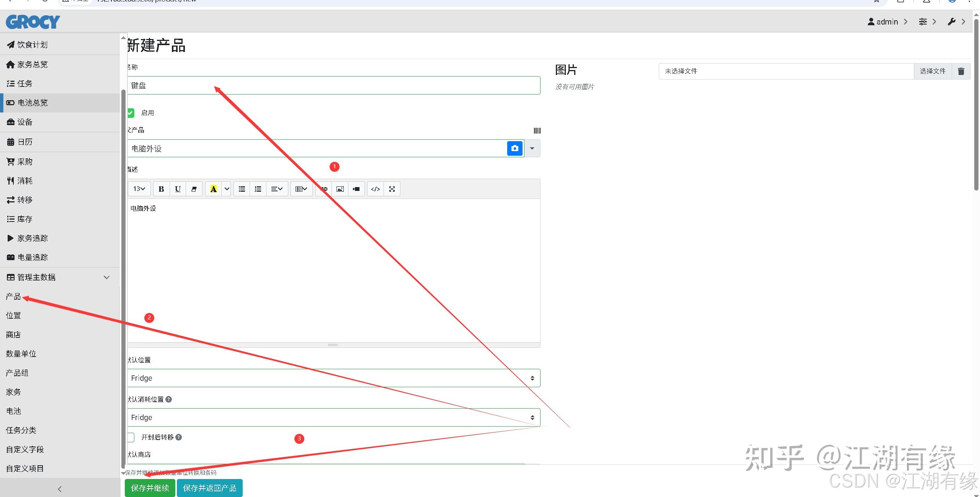Open font size 13 dropdown
Viewport: 980px width, 497px height.
(x=139, y=189)
